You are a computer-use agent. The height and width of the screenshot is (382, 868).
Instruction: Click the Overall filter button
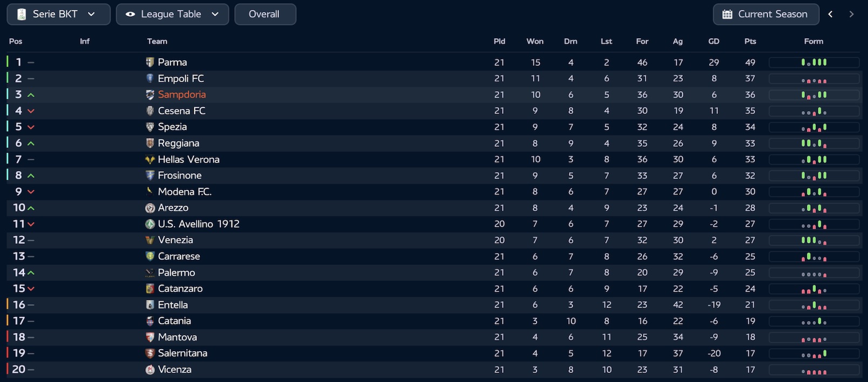tap(265, 14)
